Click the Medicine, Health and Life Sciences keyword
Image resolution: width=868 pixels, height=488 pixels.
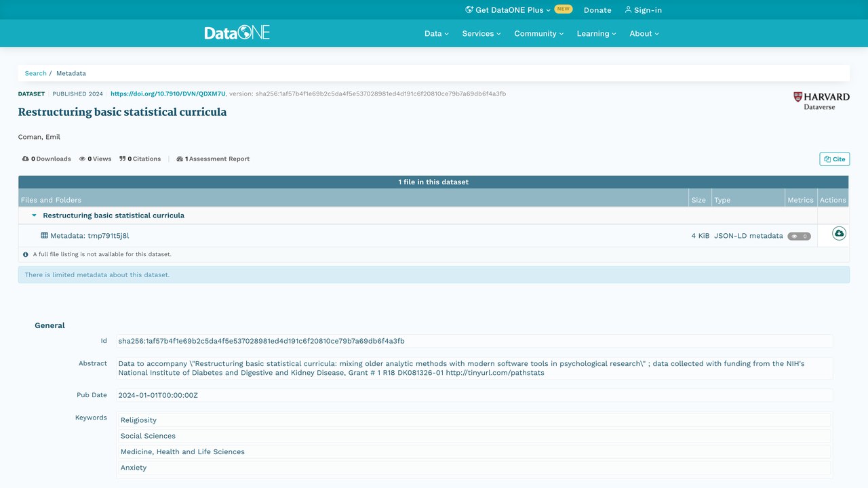473,451
